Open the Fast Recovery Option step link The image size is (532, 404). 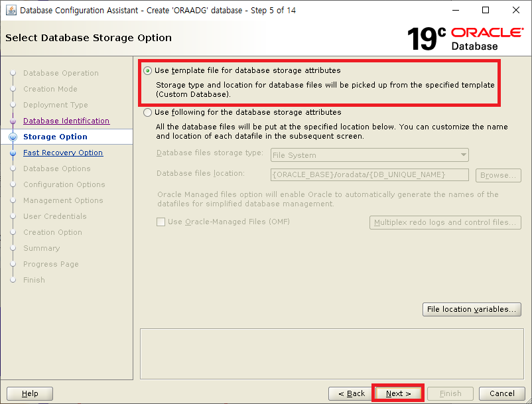[63, 153]
